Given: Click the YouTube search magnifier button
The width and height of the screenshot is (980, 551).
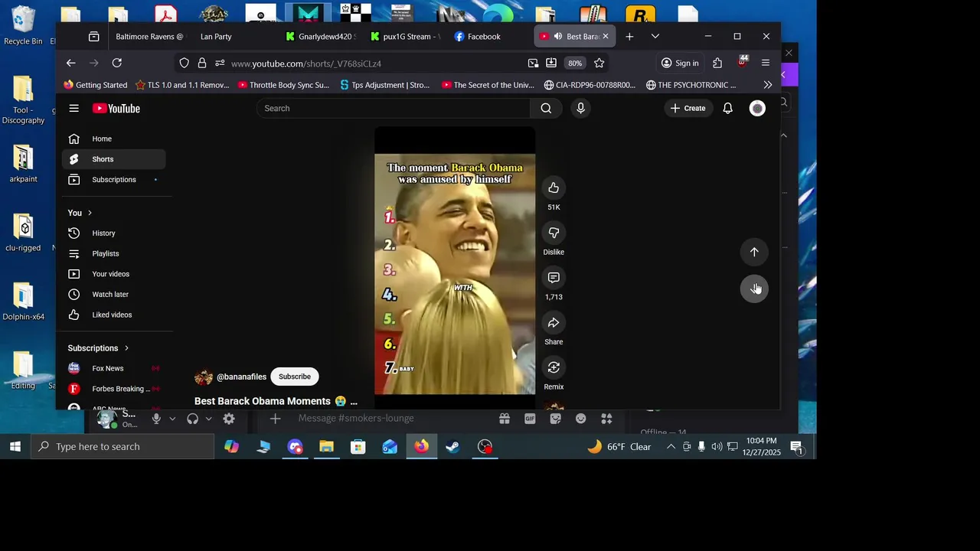Looking at the screenshot, I should click(546, 108).
